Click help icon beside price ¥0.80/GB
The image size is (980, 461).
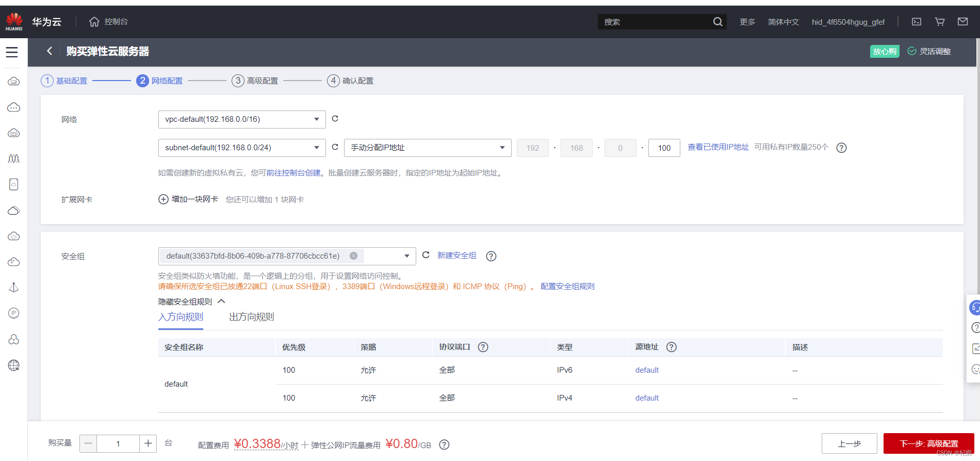(444, 444)
